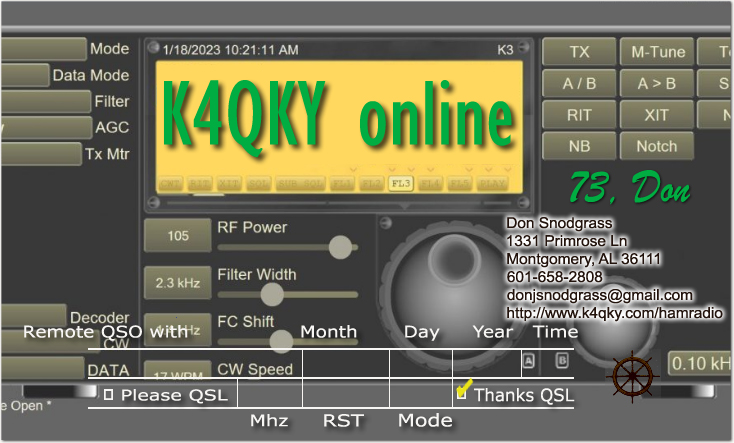Click the SQL indicator on display
Screen dimensions: 734x443
[258, 183]
